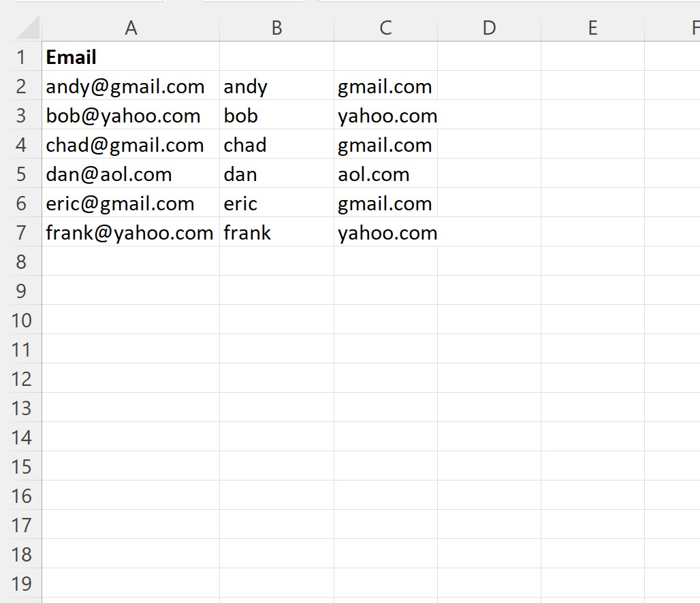
Task: Select column B header
Action: tap(276, 27)
